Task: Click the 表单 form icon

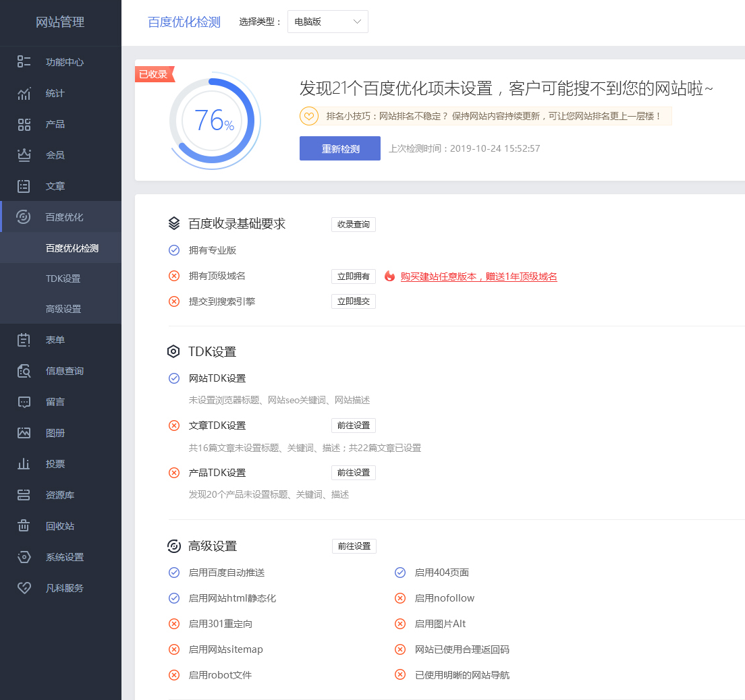Action: [24, 340]
